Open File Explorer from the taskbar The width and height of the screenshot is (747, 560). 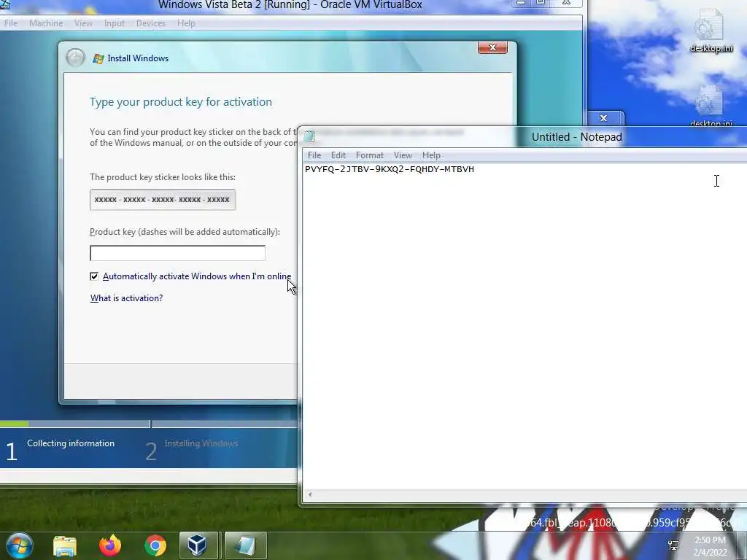tap(65, 546)
